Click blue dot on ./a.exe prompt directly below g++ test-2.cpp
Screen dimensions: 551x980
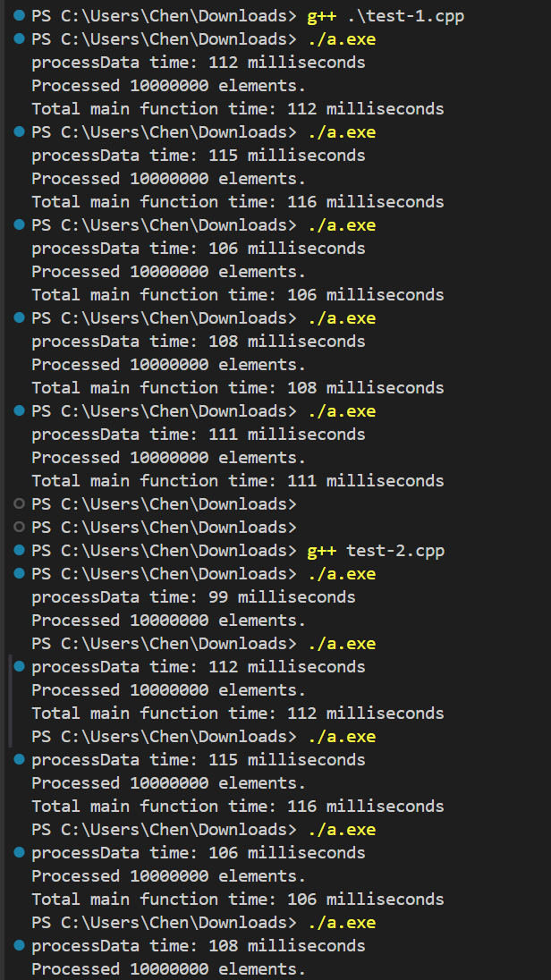[x=20, y=574]
